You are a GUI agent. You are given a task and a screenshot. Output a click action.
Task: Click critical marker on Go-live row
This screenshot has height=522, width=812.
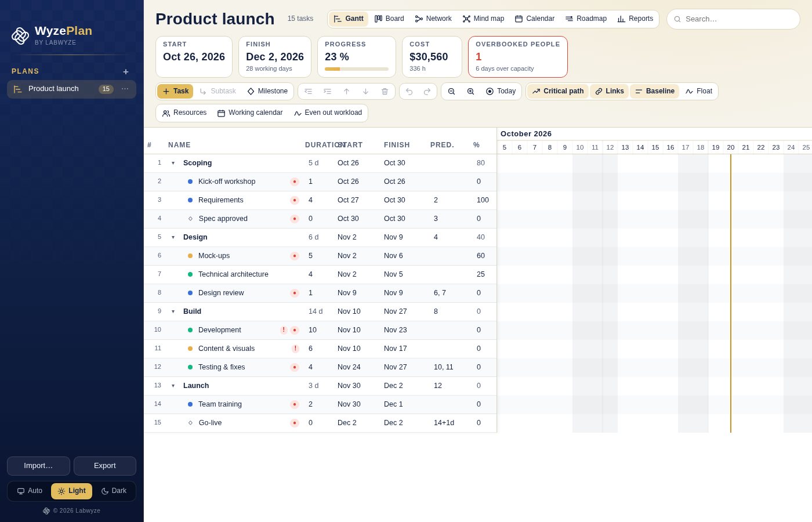tap(295, 423)
